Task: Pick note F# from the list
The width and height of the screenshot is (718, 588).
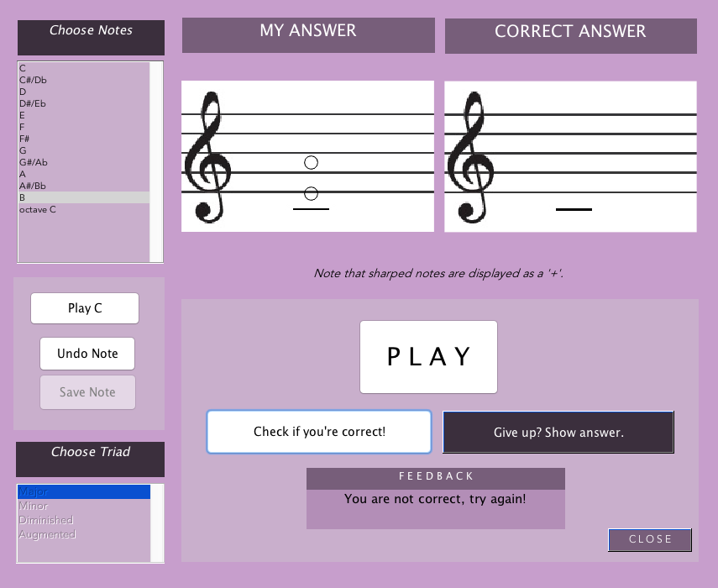Action: (x=84, y=139)
